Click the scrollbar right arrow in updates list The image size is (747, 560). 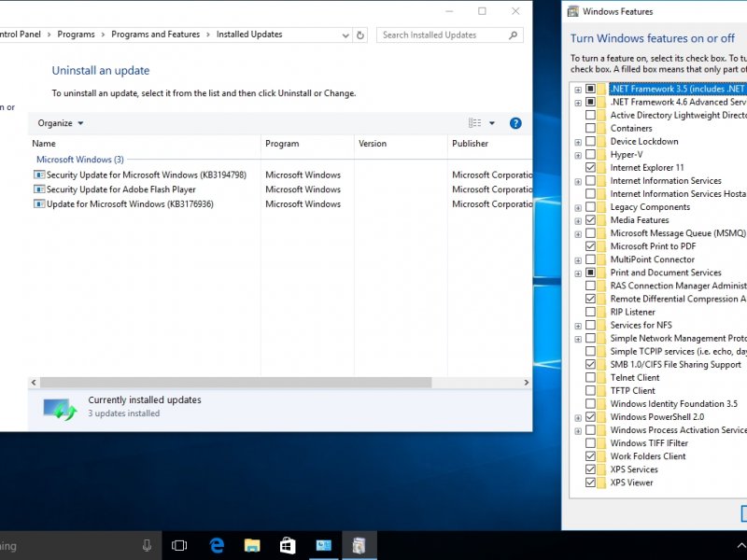(x=527, y=383)
